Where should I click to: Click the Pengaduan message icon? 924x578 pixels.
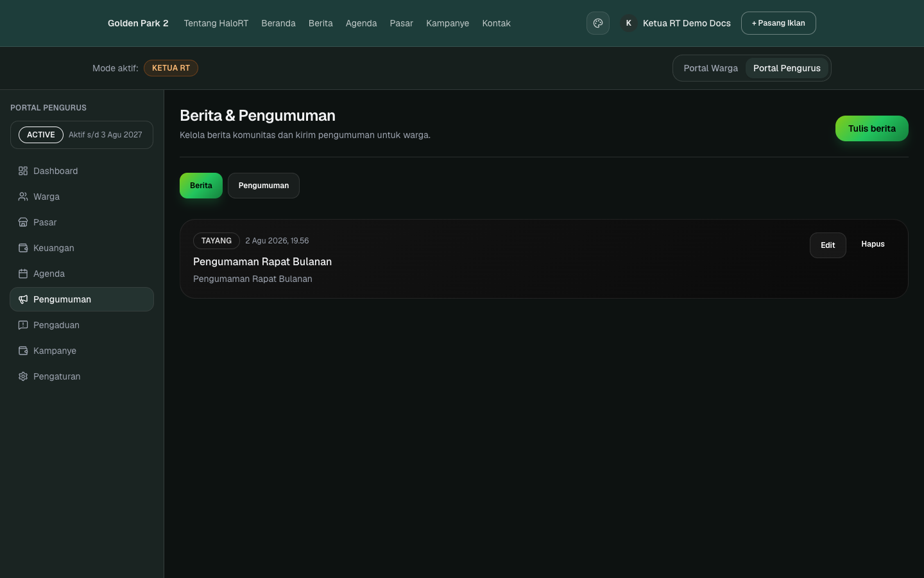tap(23, 325)
